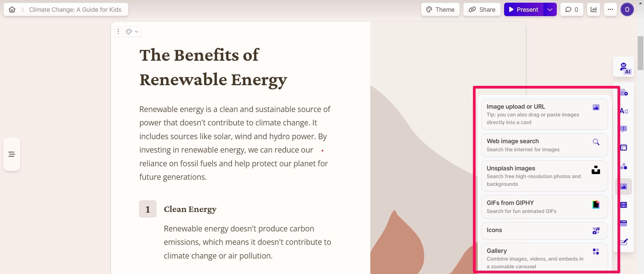Expand the Present options dropdown arrow
The width and height of the screenshot is (644, 274).
click(x=550, y=10)
